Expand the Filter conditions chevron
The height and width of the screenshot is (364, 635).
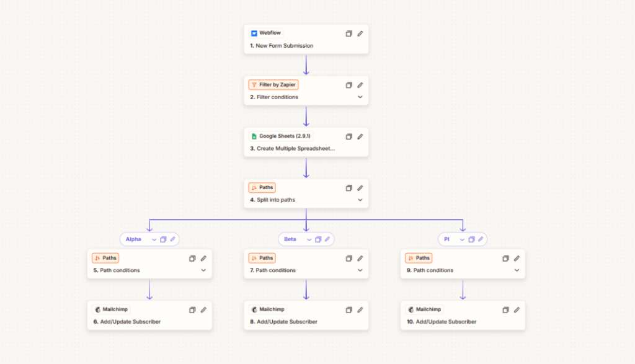360,97
